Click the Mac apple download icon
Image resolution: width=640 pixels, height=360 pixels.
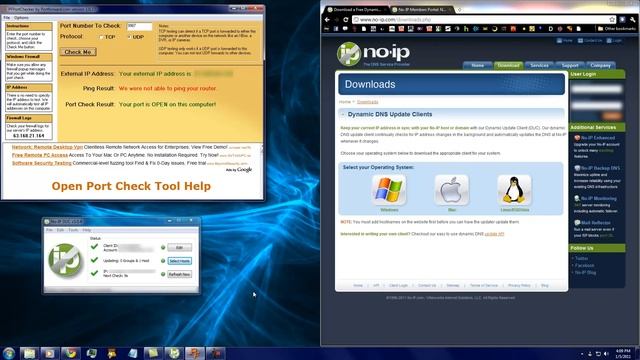[x=451, y=190]
